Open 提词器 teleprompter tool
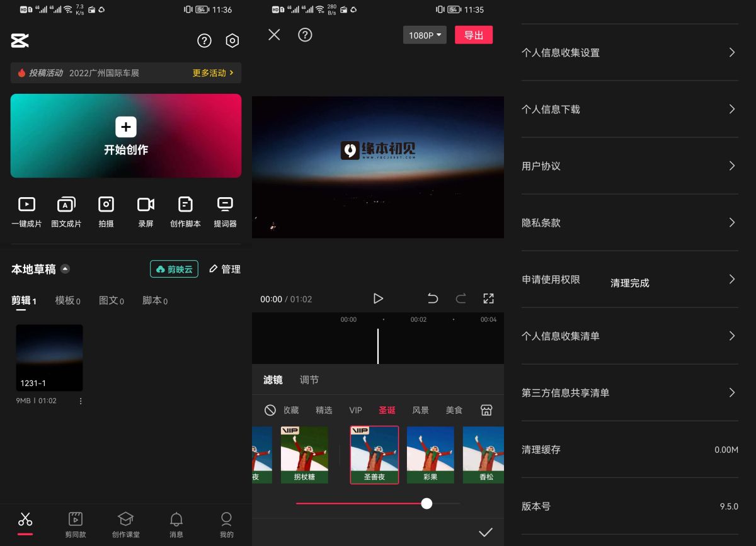The image size is (756, 546). (225, 212)
